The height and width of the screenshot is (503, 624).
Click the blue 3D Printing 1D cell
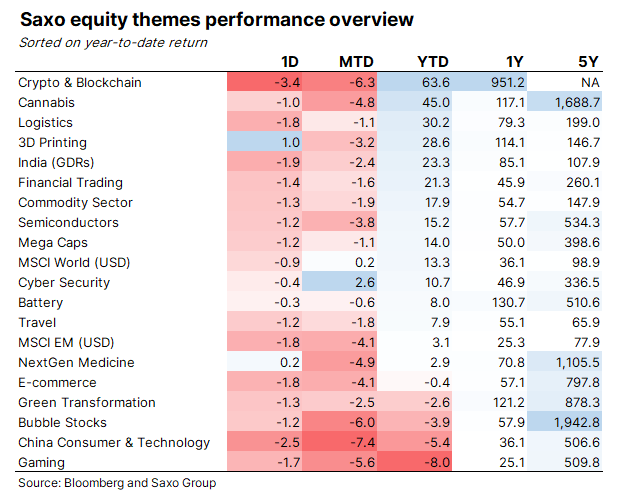(265, 142)
